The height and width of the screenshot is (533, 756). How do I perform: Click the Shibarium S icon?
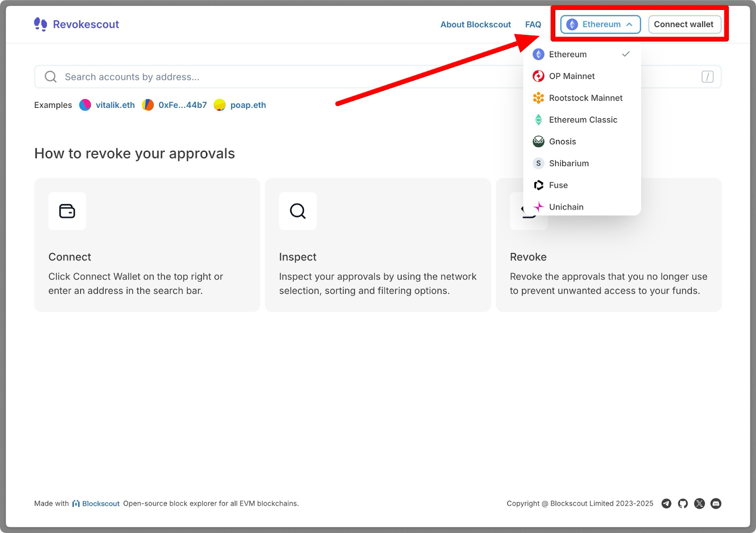point(538,163)
